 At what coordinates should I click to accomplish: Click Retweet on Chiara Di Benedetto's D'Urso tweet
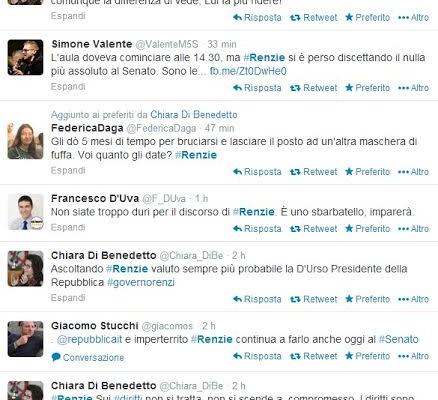click(313, 299)
